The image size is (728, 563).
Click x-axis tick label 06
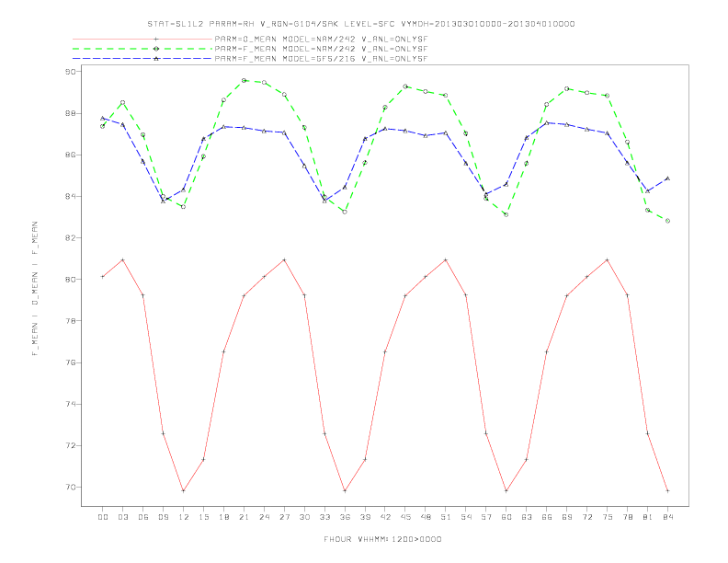point(143,517)
